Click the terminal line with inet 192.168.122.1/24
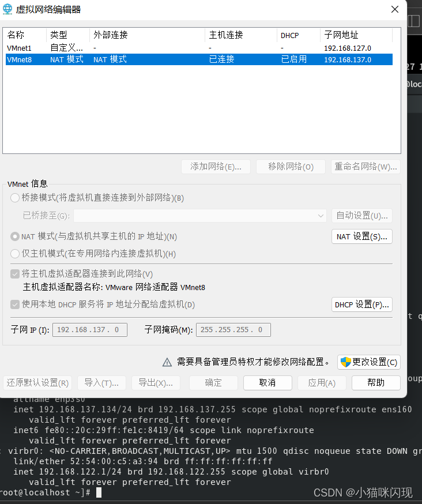422x504 pixels. (x=171, y=472)
